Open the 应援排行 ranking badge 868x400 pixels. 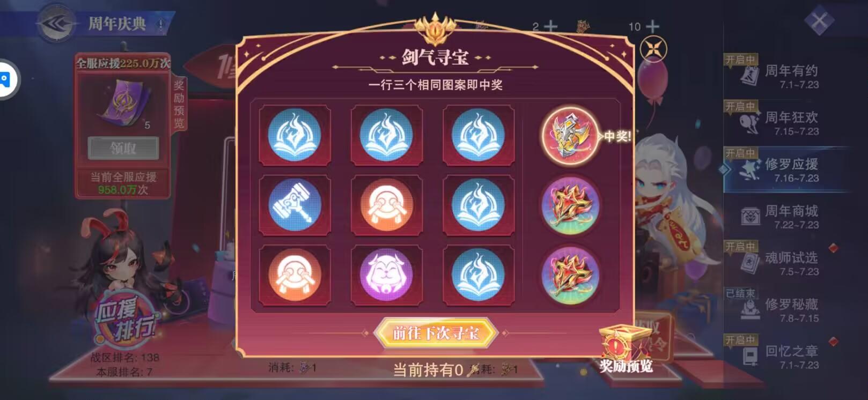point(126,320)
